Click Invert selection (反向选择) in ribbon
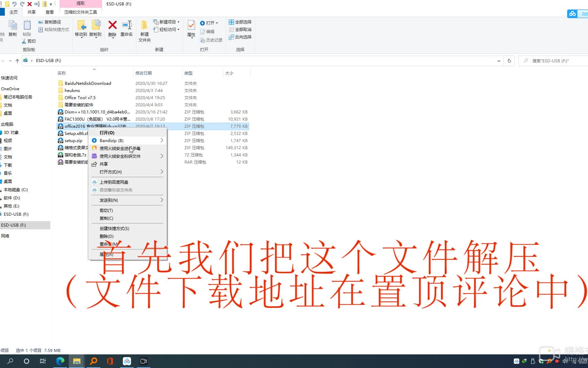Screen dimensions: 588x368 pyautogui.click(x=240, y=37)
